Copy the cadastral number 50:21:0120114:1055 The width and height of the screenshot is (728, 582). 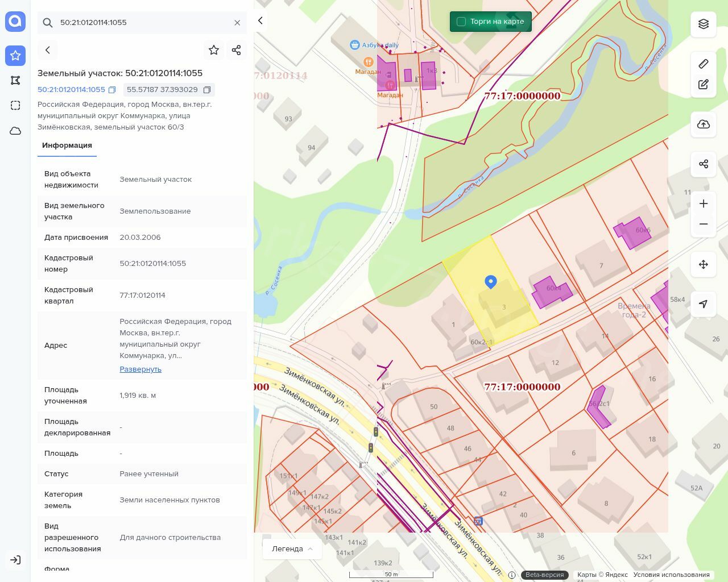(112, 90)
